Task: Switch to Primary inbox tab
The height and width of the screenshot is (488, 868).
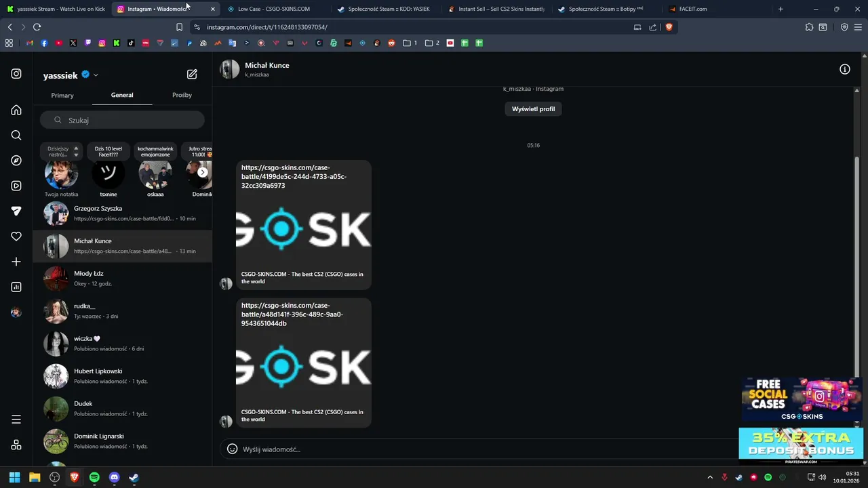Action: (62, 95)
